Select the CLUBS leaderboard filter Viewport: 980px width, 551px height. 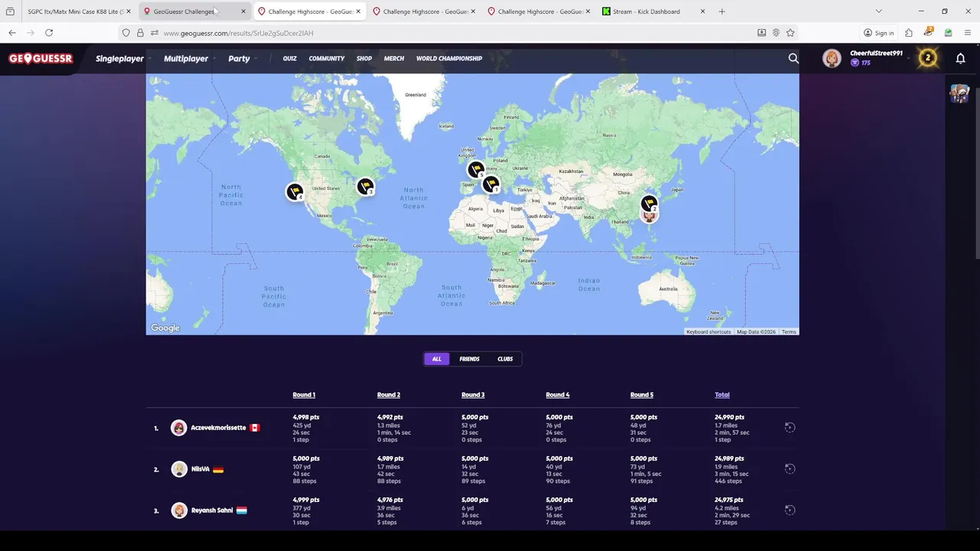[505, 359]
